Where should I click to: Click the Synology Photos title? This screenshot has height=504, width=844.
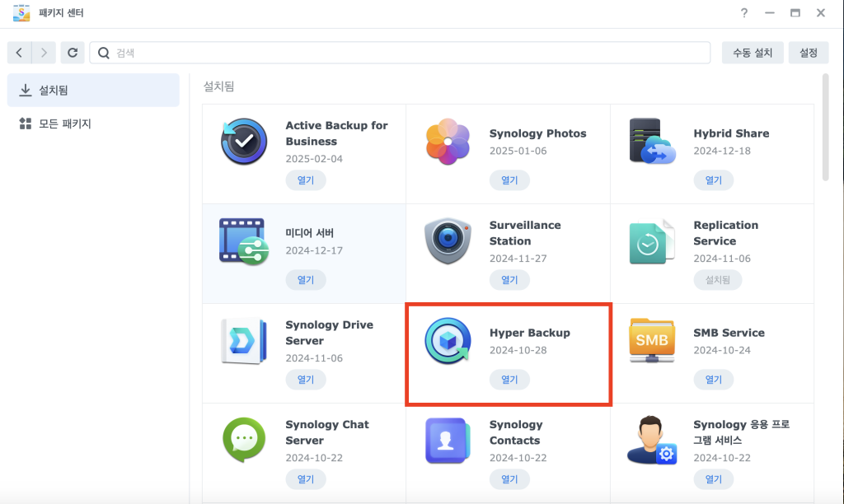537,133
